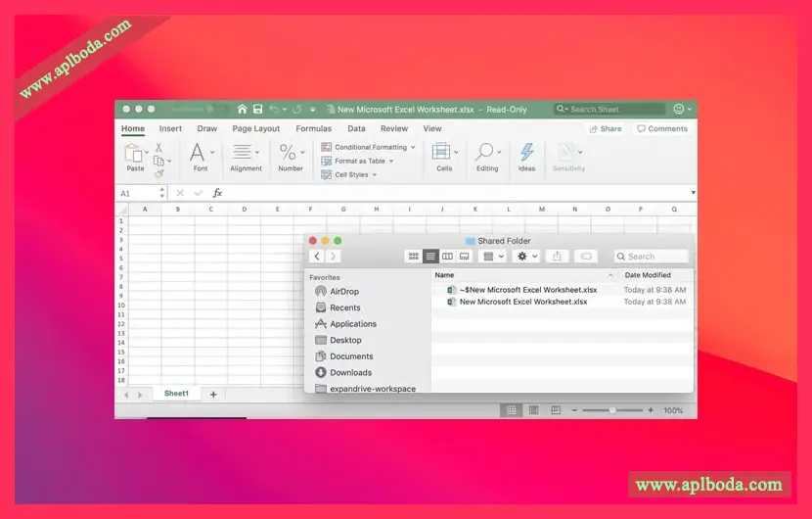Click the zoom out minus button

tap(574, 410)
